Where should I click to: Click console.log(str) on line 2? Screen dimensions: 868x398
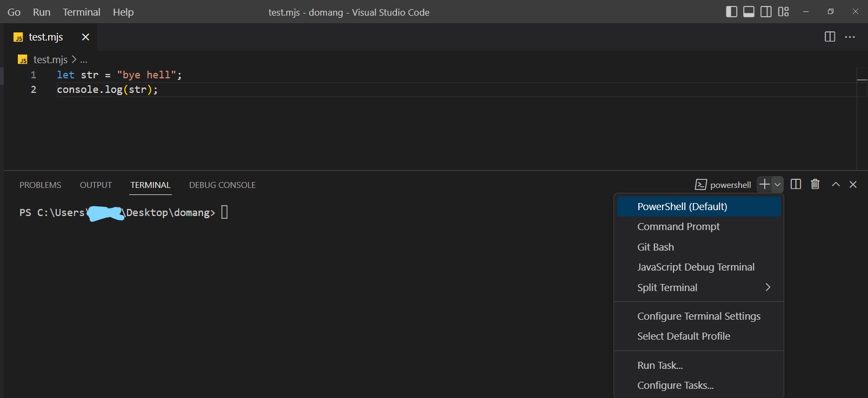tap(108, 90)
